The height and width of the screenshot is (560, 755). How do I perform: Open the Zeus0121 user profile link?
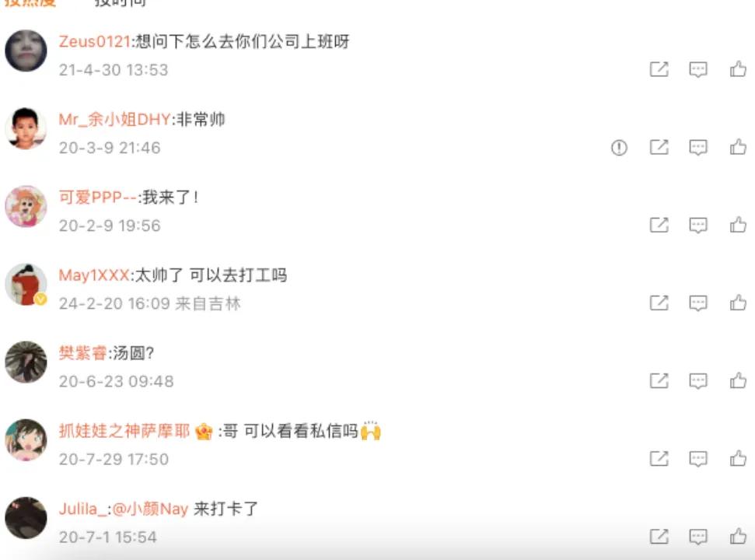point(94,41)
